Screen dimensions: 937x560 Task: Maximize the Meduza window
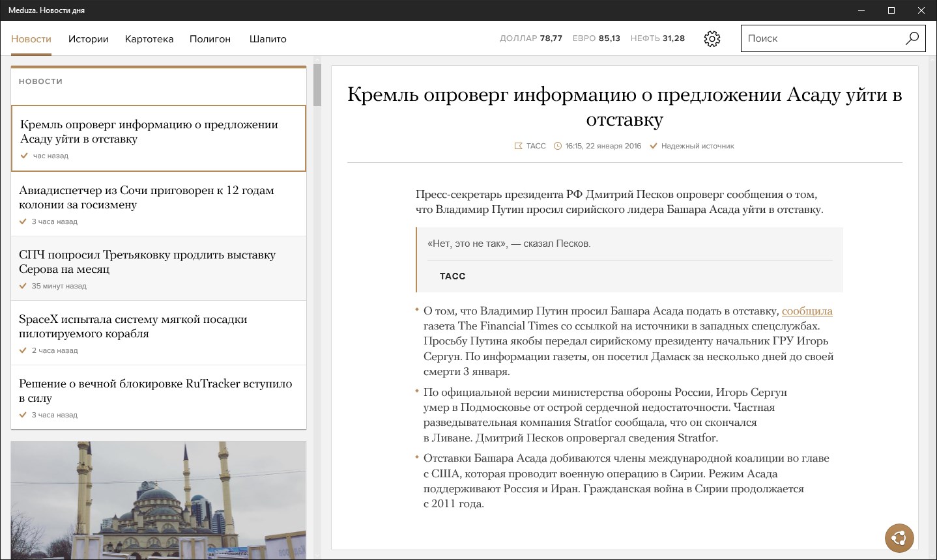(891, 10)
